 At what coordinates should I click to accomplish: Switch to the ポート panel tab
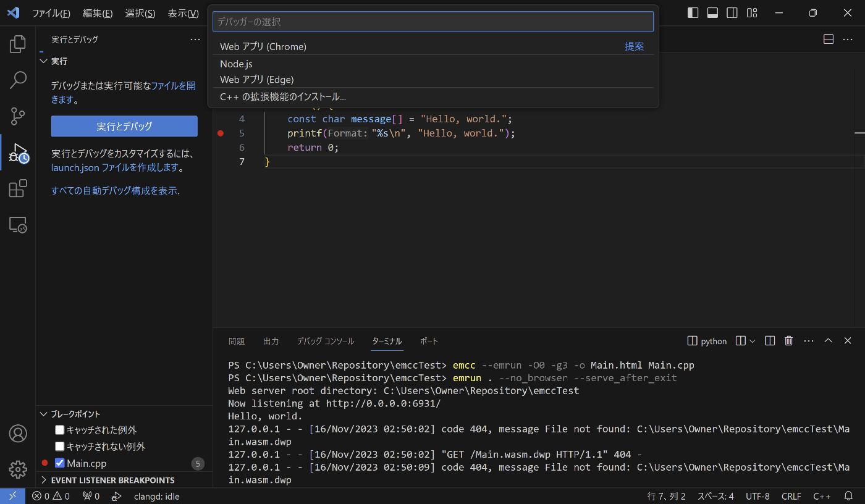coord(429,341)
